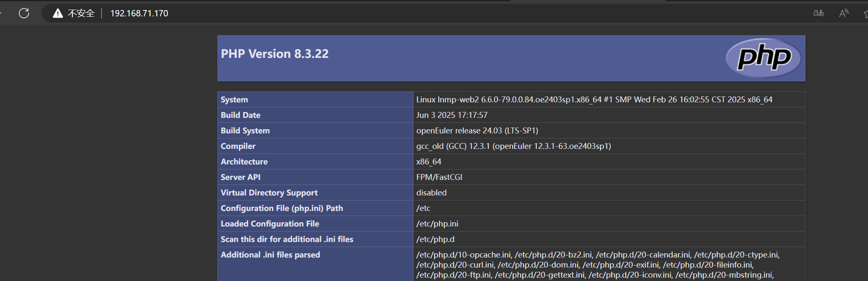868x281 pixels.
Task: Select the /etc/php.d/20-mbstring.ini entry
Action: 724,275
